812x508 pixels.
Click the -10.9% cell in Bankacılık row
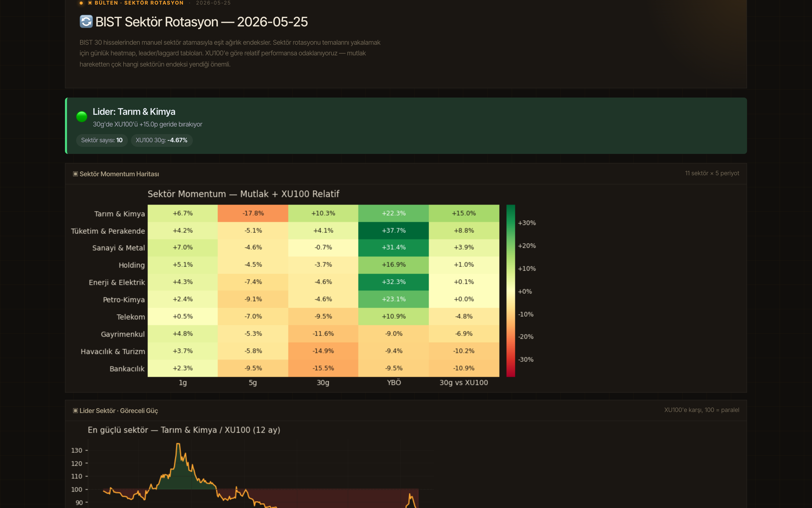464,368
